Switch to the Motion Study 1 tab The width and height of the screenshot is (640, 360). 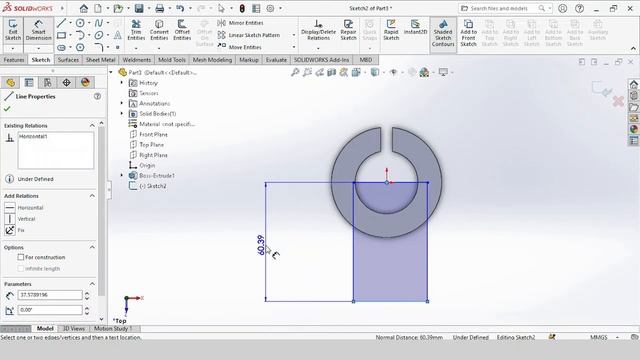(x=113, y=328)
